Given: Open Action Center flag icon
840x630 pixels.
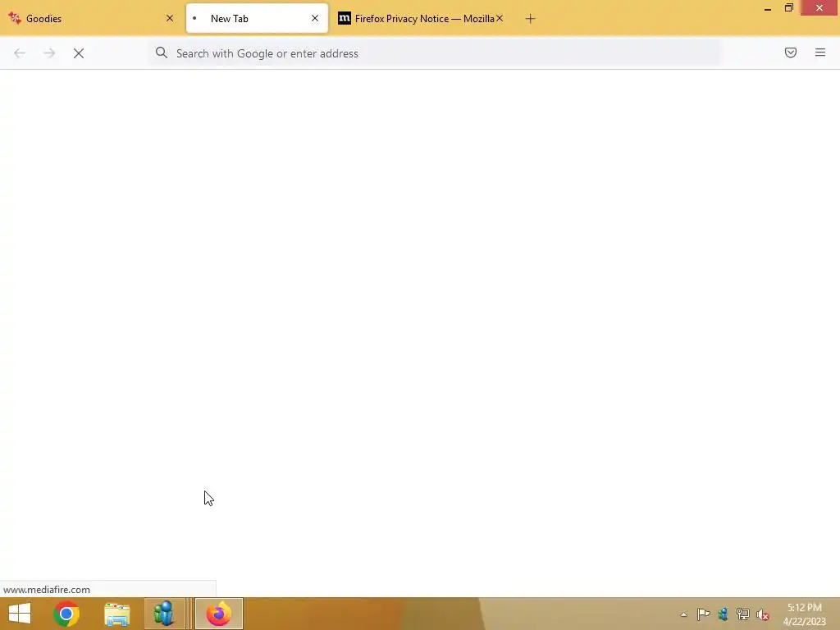Looking at the screenshot, I should [703, 614].
